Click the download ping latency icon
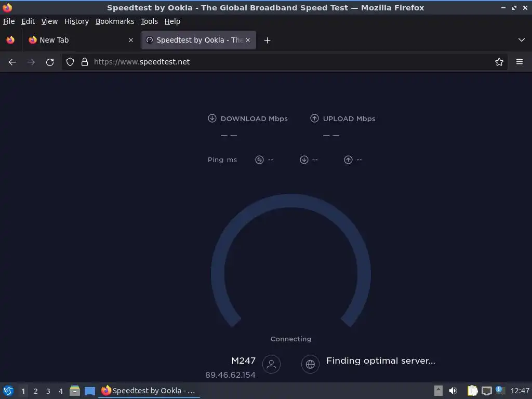This screenshot has height=399, width=532. [x=304, y=160]
